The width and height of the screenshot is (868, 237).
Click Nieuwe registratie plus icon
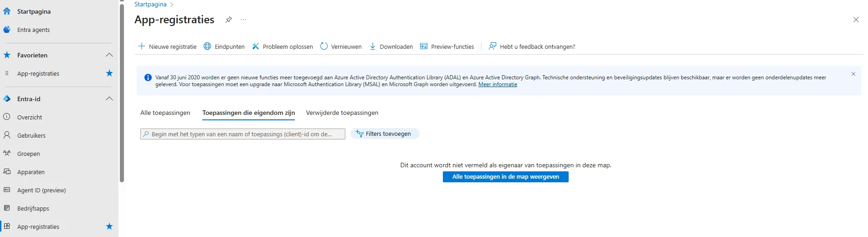pyautogui.click(x=142, y=46)
